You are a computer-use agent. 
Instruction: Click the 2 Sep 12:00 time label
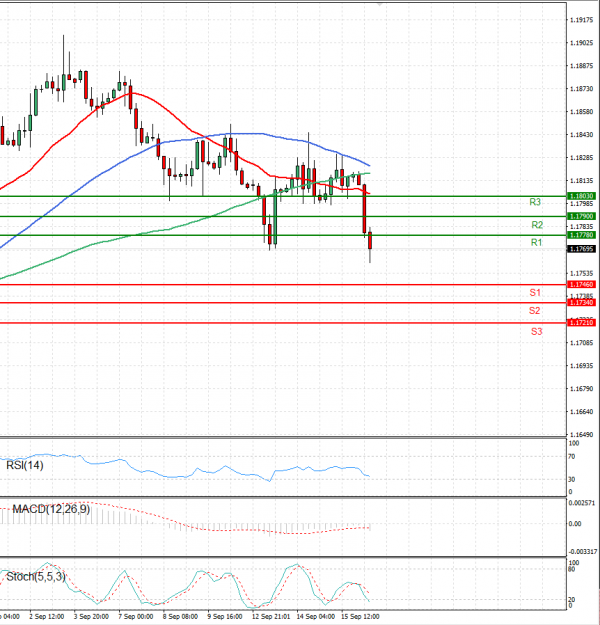click(47, 617)
